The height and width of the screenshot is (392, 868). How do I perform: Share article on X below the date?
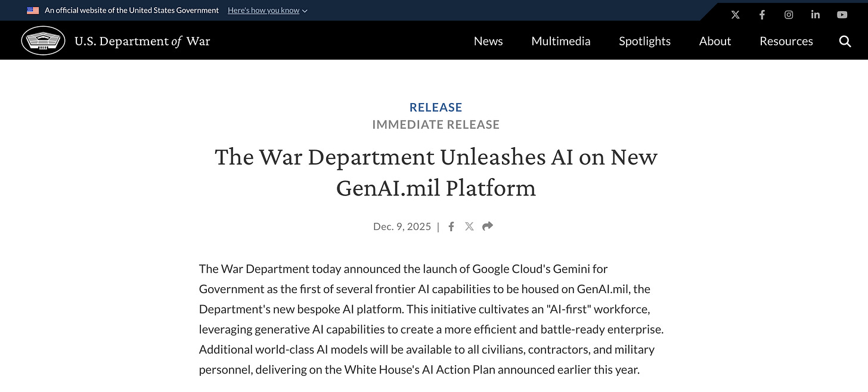pos(469,226)
